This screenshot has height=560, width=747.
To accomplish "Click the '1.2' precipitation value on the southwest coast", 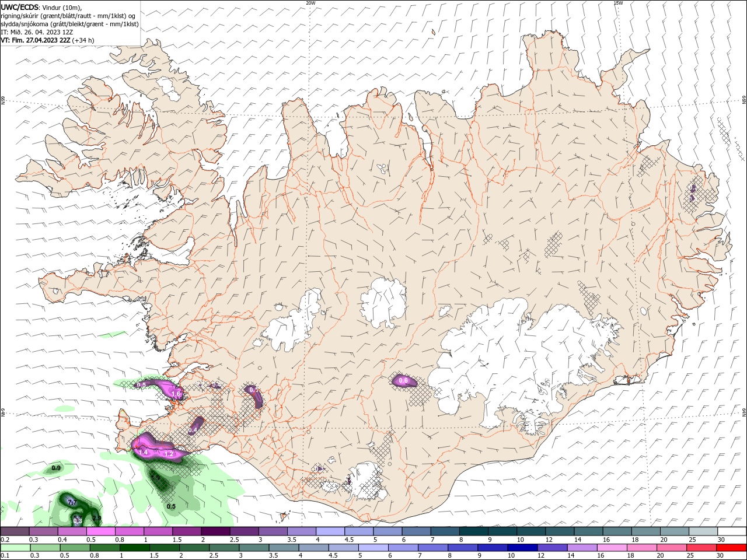I will coord(169,453).
